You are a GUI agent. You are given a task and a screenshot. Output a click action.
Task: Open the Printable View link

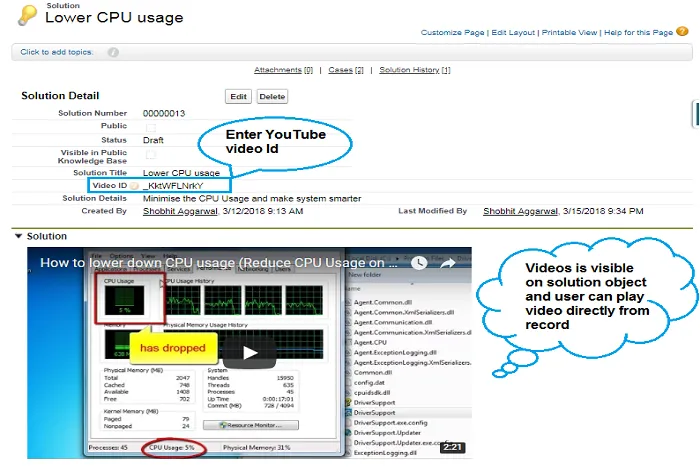coord(569,33)
